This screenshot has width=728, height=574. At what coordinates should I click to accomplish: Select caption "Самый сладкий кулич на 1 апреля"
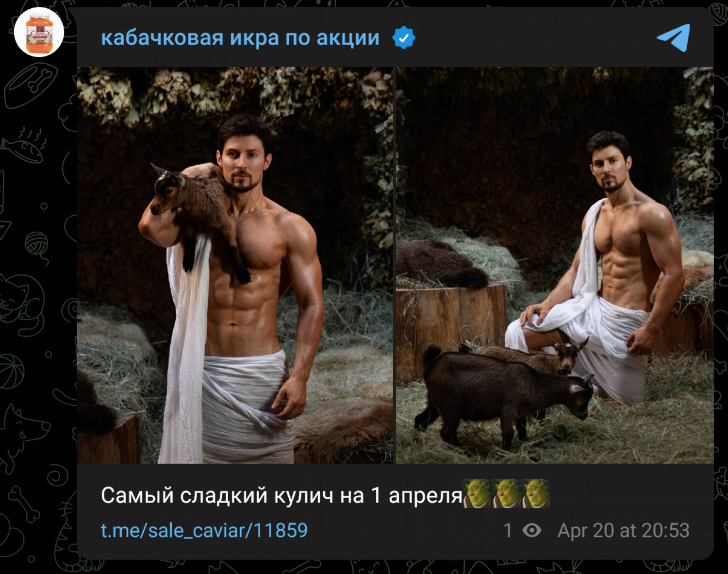click(x=281, y=495)
